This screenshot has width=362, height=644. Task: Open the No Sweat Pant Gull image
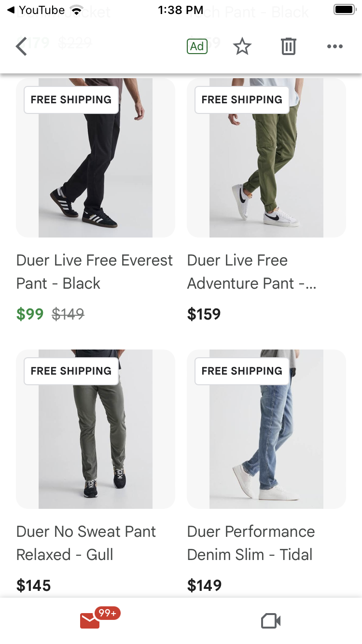pyautogui.click(x=96, y=429)
